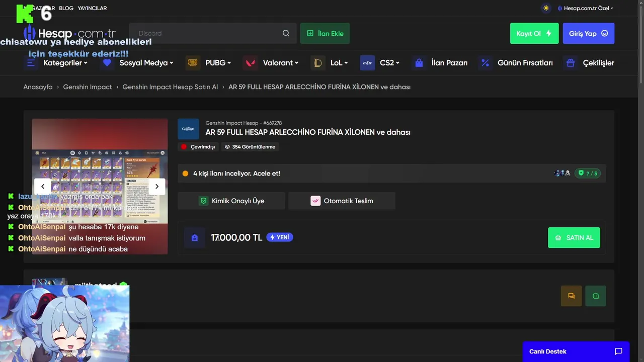Image resolution: width=644 pixels, height=362 pixels.
Task: Expand the LoL dropdown
Action: (x=340, y=63)
